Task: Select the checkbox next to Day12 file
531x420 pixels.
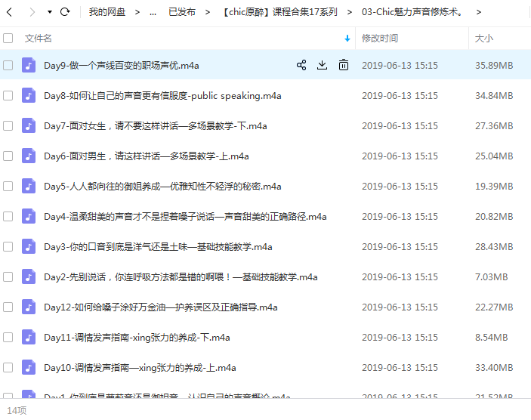Action: click(8, 307)
